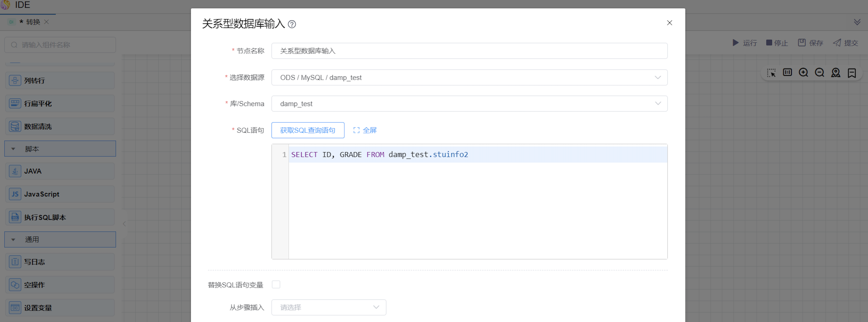
Task: Click the 获取SQL查询语句 button
Action: (x=308, y=130)
